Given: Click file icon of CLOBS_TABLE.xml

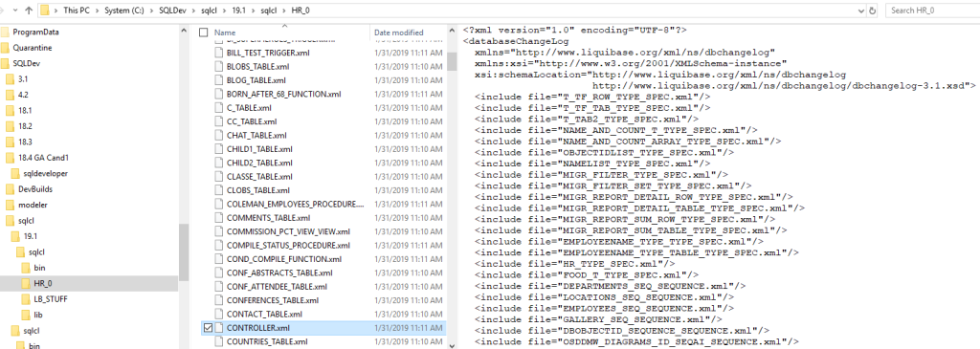Looking at the screenshot, I should tap(218, 189).
